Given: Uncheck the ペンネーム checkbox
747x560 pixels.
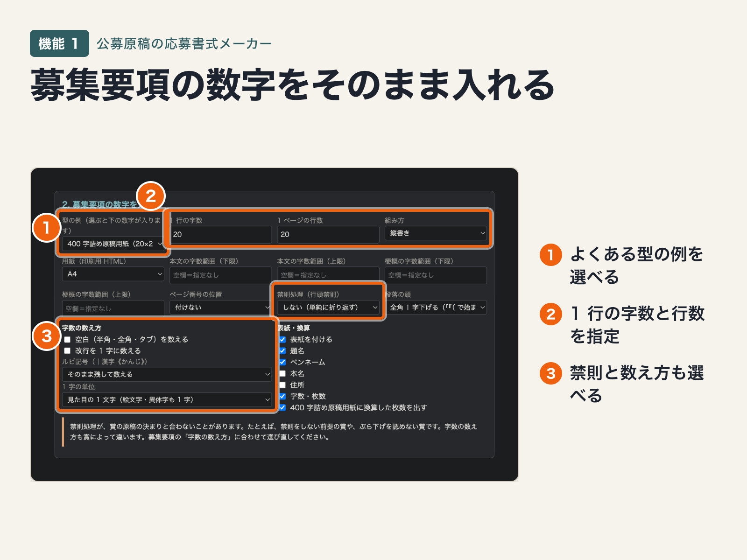Looking at the screenshot, I should [x=282, y=362].
